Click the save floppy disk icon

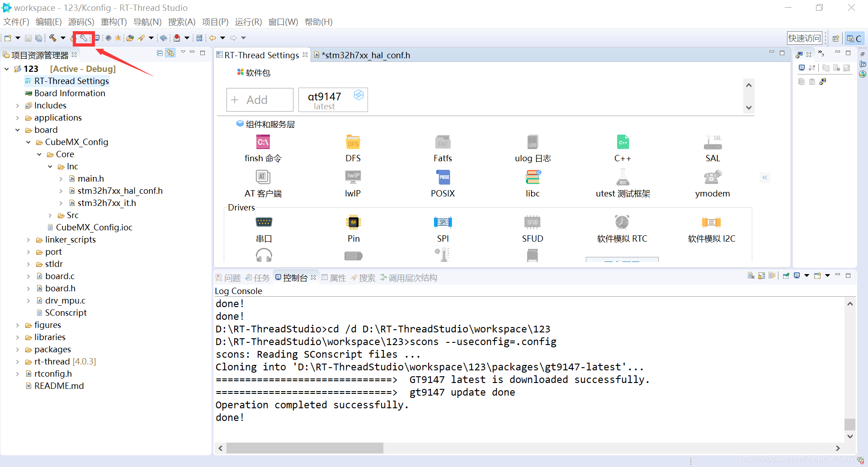(x=28, y=38)
